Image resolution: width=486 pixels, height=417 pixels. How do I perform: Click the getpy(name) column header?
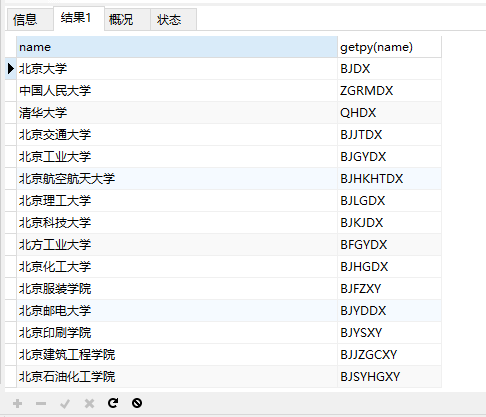(x=389, y=47)
